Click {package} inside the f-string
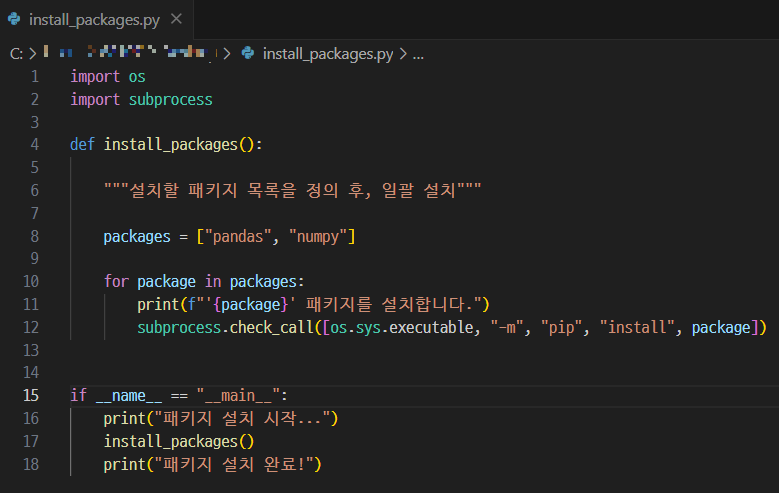 coord(251,305)
